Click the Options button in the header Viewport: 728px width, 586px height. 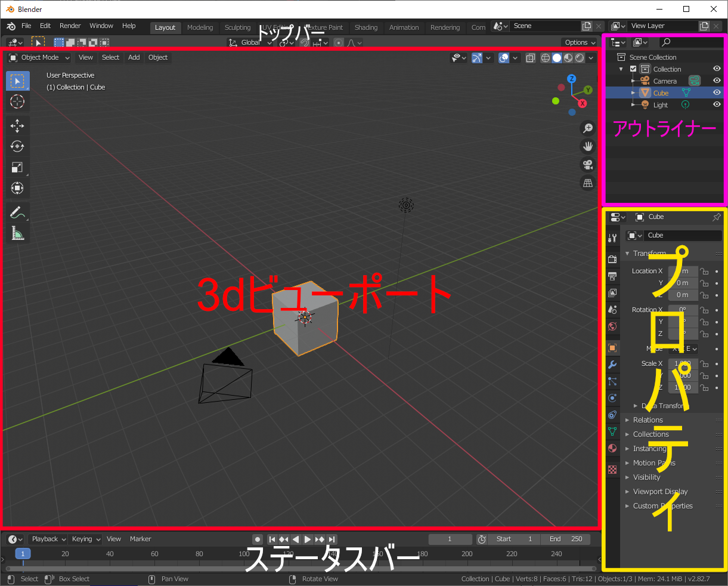tap(580, 42)
